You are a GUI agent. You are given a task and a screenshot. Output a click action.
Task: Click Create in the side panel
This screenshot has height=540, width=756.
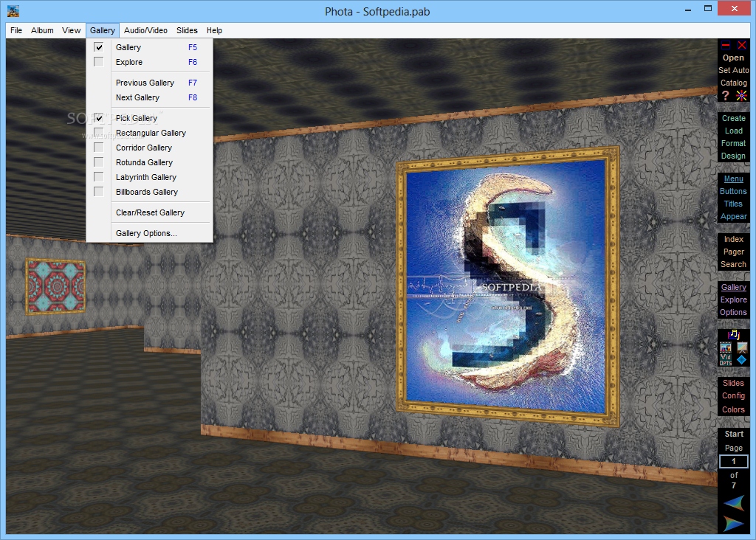pyautogui.click(x=733, y=118)
